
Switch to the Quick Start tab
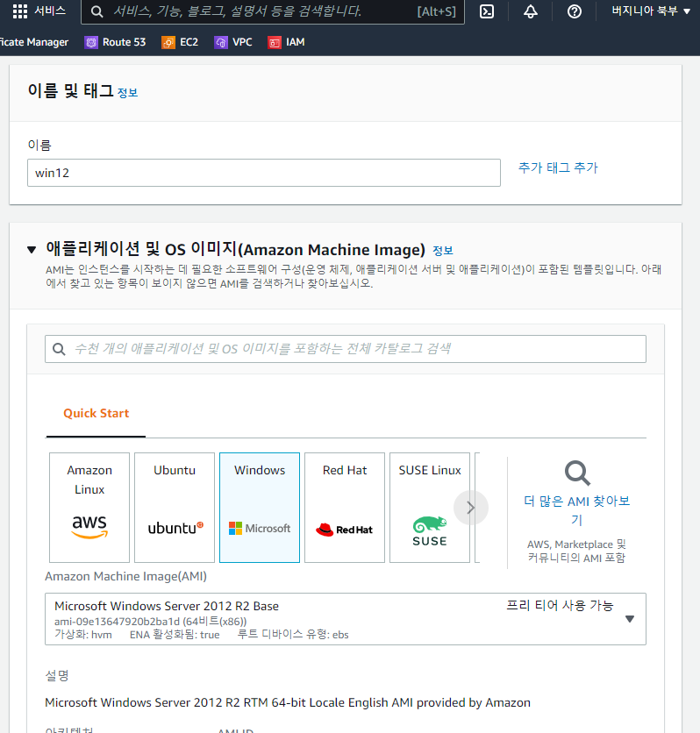tap(96, 414)
